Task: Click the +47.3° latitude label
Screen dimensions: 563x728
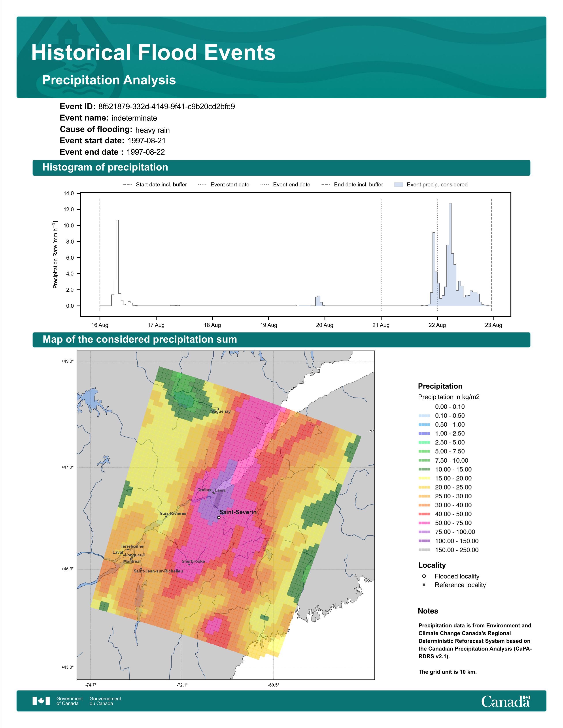Action: coord(67,467)
